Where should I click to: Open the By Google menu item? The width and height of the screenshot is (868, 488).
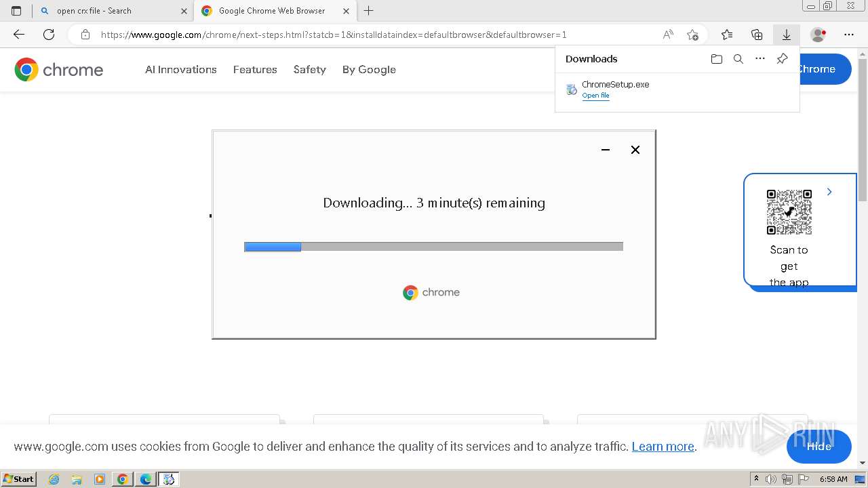click(x=369, y=69)
